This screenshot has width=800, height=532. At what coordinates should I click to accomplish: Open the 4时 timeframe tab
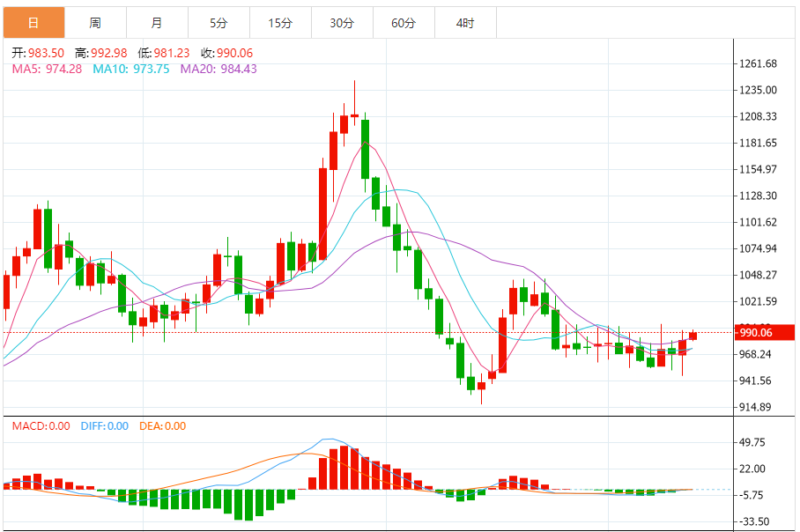pyautogui.click(x=466, y=23)
